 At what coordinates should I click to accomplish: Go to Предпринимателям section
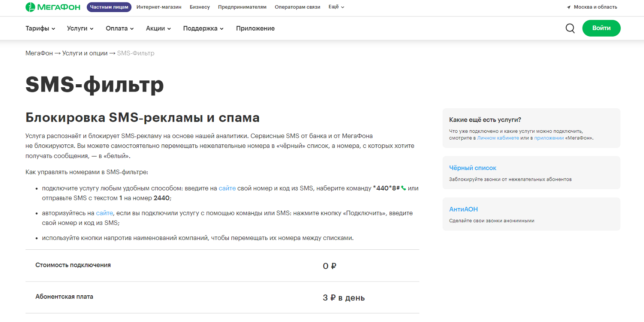click(242, 7)
